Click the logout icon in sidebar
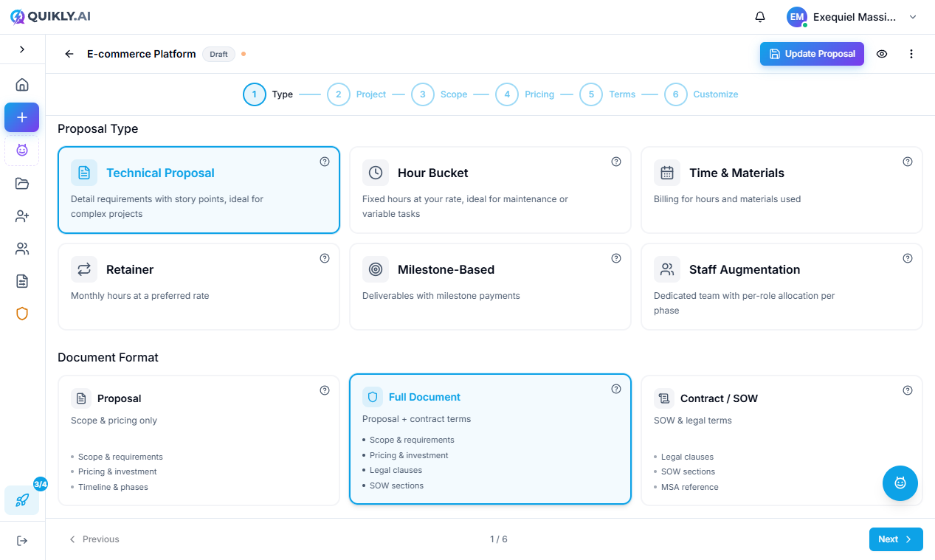This screenshot has height=560, width=935. pos(22,541)
